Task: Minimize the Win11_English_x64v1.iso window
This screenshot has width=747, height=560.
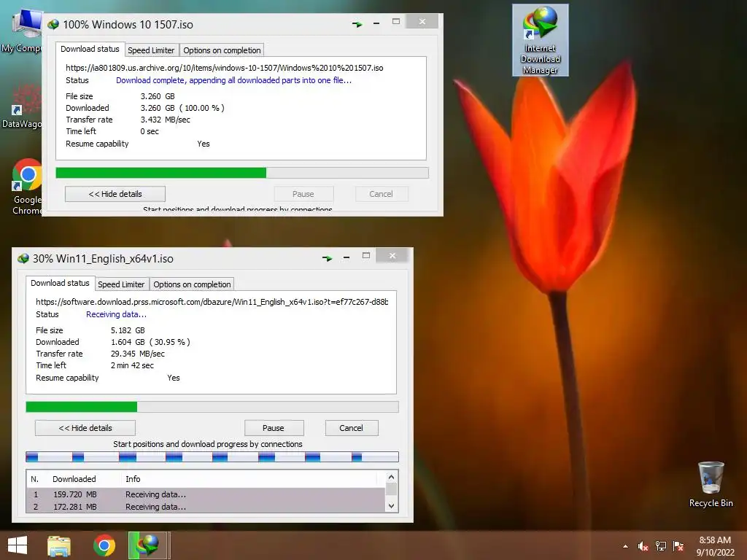Action: [347, 257]
